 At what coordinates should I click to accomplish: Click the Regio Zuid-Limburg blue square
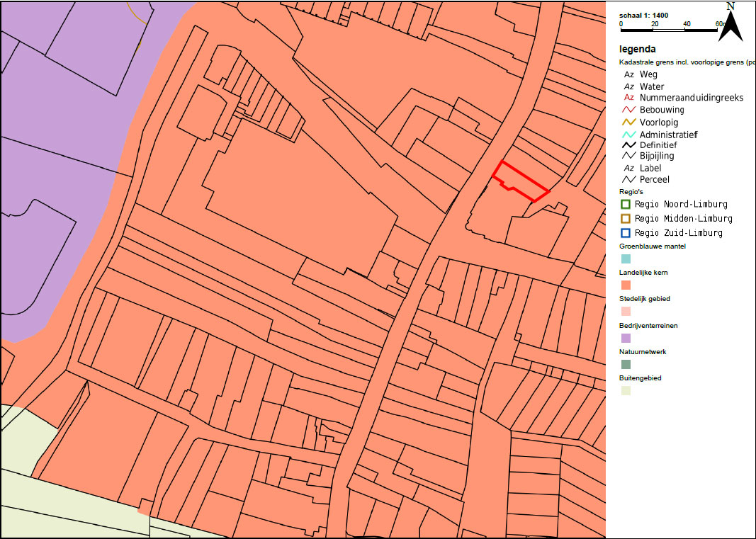coord(626,233)
